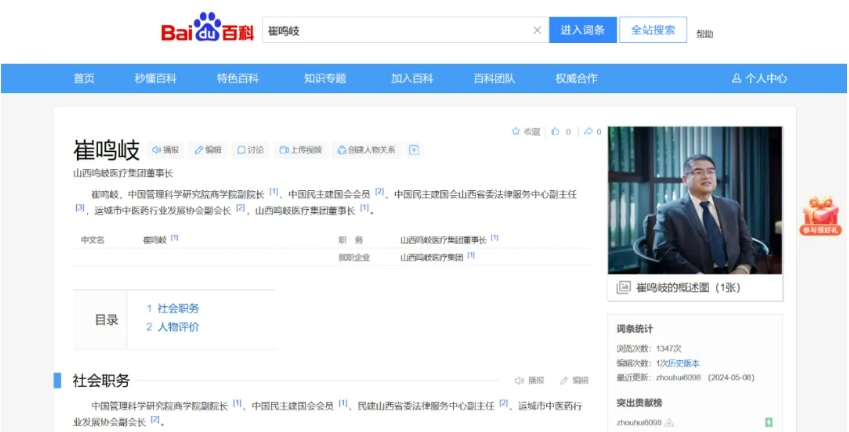849x432 pixels.
Task: Click the 编辑 pencil button beside the title
Action: [208, 150]
